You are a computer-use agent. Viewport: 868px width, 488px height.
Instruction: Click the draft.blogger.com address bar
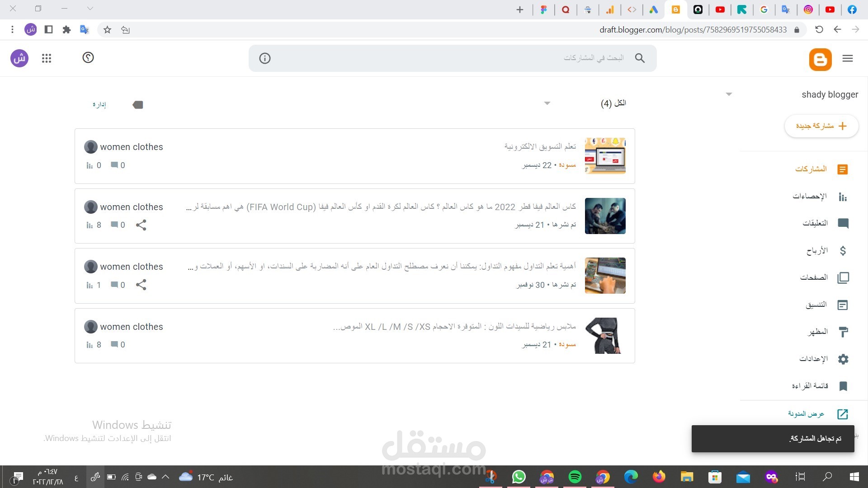click(x=693, y=30)
